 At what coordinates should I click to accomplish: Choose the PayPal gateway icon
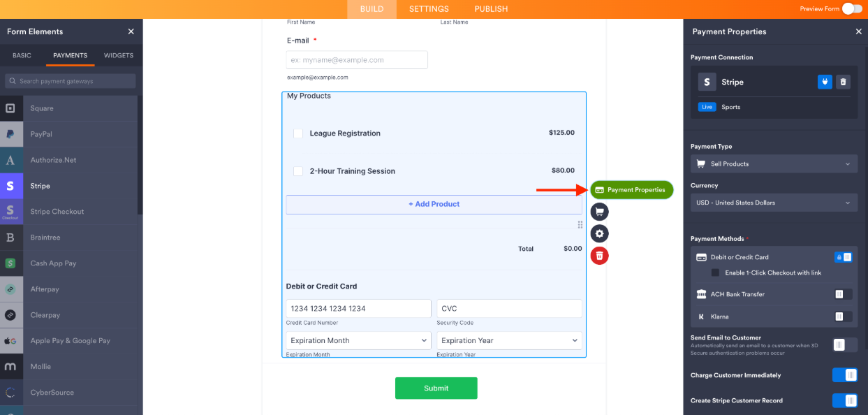pos(10,134)
